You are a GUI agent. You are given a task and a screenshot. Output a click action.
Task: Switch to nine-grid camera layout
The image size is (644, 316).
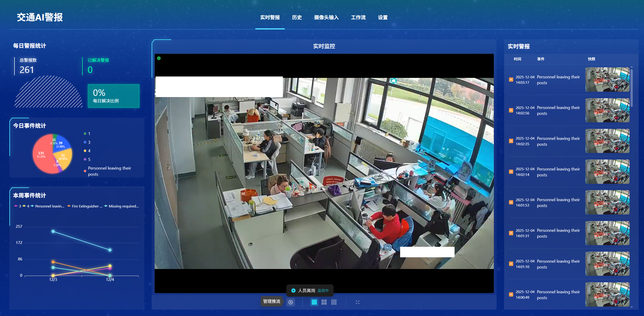[x=334, y=302]
